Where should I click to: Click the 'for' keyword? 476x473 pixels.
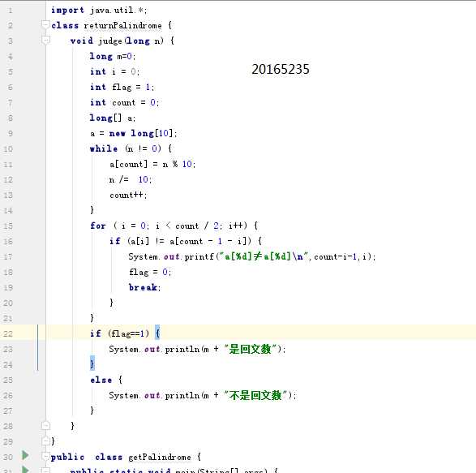[98, 226]
